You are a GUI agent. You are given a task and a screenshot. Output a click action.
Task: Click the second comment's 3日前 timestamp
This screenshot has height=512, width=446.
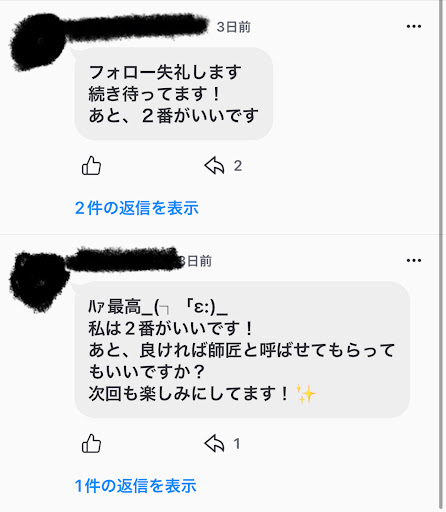[197, 261]
